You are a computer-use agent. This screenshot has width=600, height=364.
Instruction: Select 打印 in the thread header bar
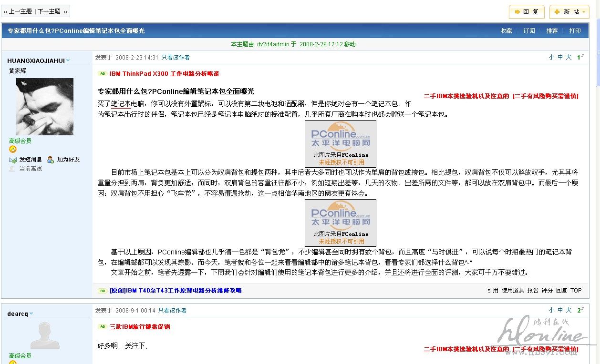click(x=575, y=31)
